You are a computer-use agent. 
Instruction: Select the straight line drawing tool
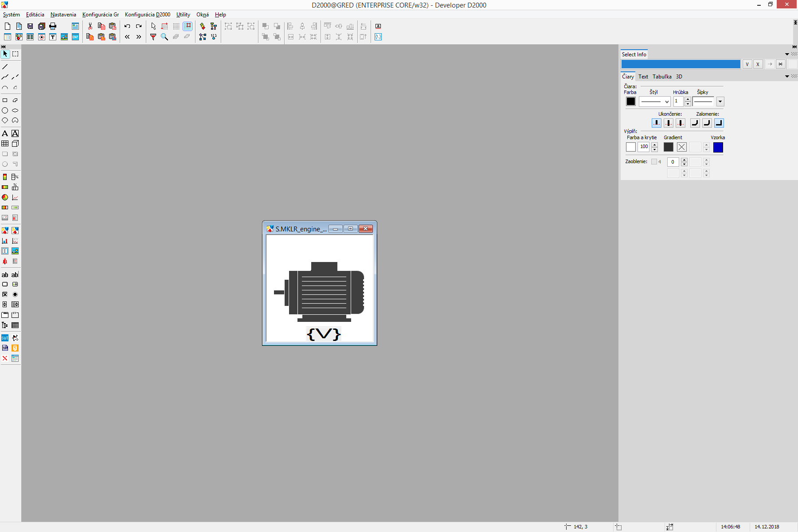pos(5,66)
